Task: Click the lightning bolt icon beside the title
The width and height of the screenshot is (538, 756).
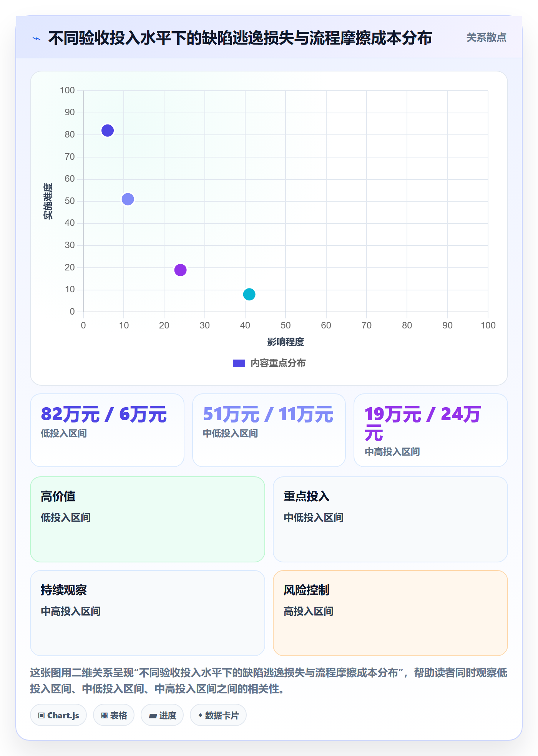Action: (x=37, y=38)
